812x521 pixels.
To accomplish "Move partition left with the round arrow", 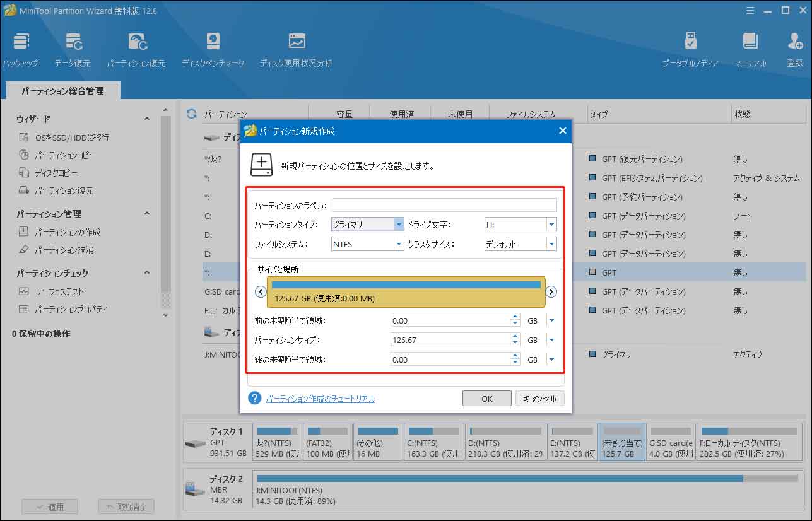I will 260,291.
